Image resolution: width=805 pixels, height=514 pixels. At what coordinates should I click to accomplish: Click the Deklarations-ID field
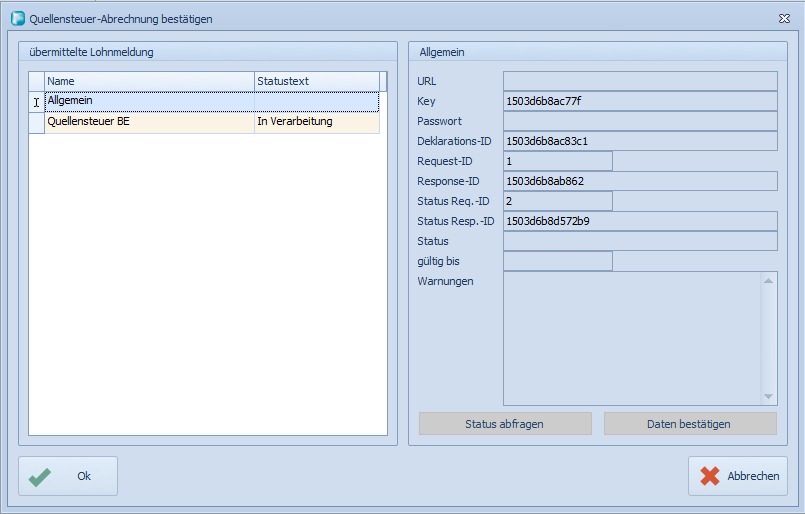[x=640, y=141]
